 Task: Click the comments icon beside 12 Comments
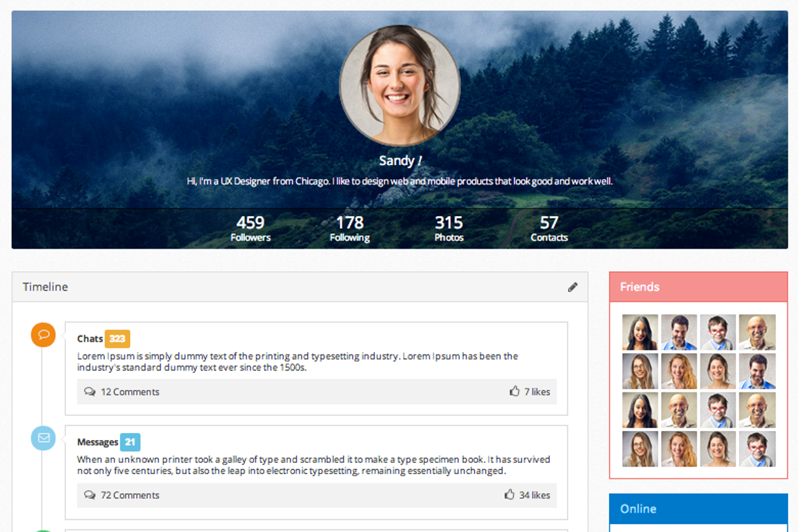tap(90, 392)
